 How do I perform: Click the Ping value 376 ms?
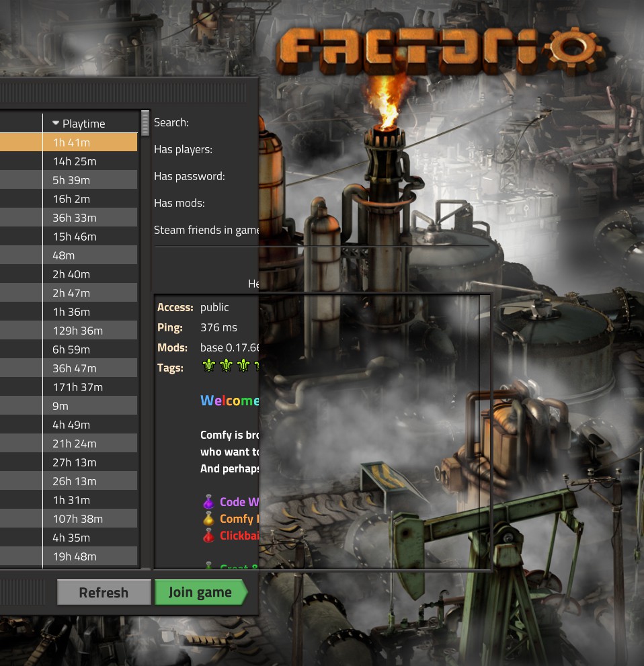click(218, 327)
